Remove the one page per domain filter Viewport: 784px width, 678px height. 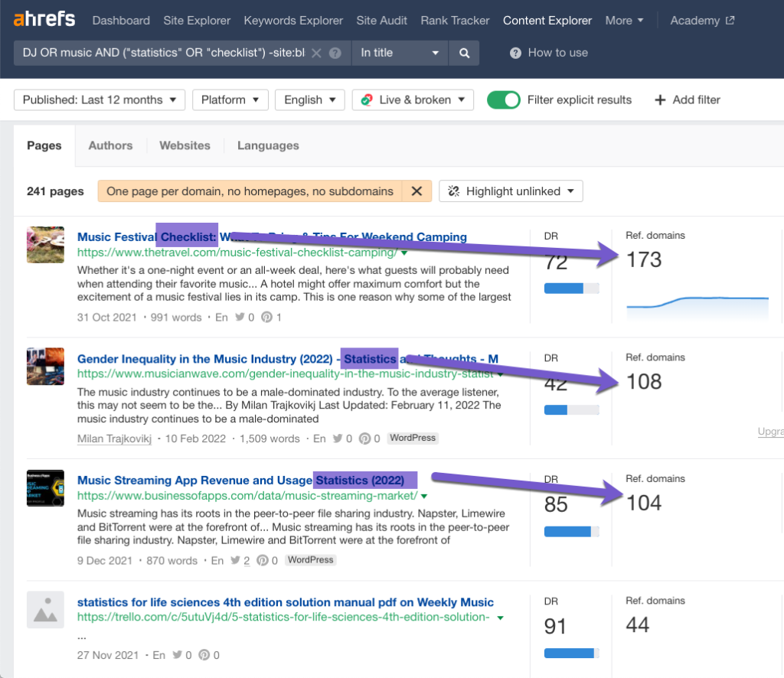(x=416, y=191)
